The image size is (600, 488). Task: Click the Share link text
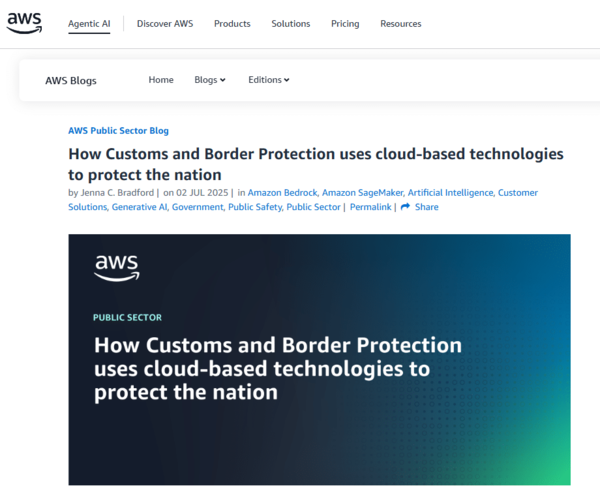click(x=427, y=207)
